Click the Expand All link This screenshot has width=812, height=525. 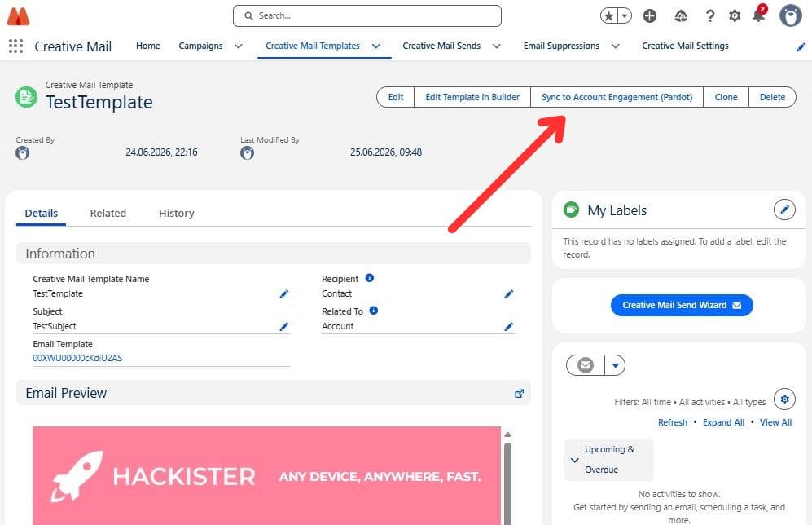pos(723,422)
